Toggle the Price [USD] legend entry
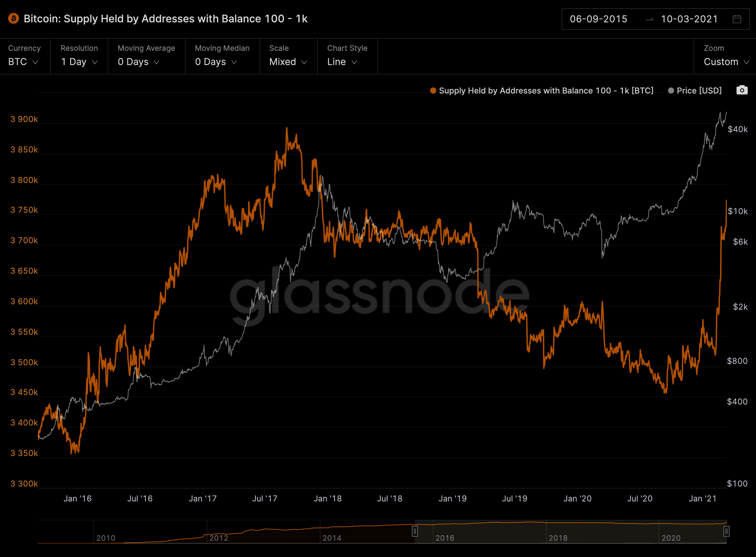The image size is (756, 557). tap(699, 90)
